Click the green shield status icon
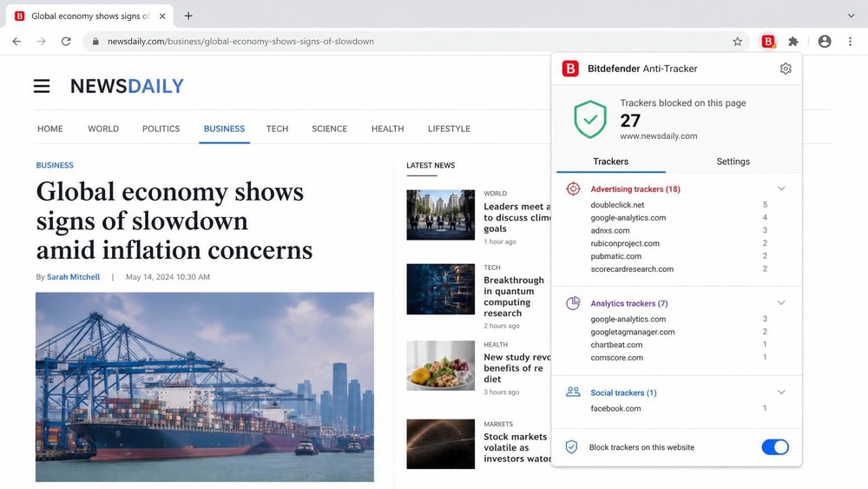This screenshot has width=868, height=489. (x=590, y=119)
